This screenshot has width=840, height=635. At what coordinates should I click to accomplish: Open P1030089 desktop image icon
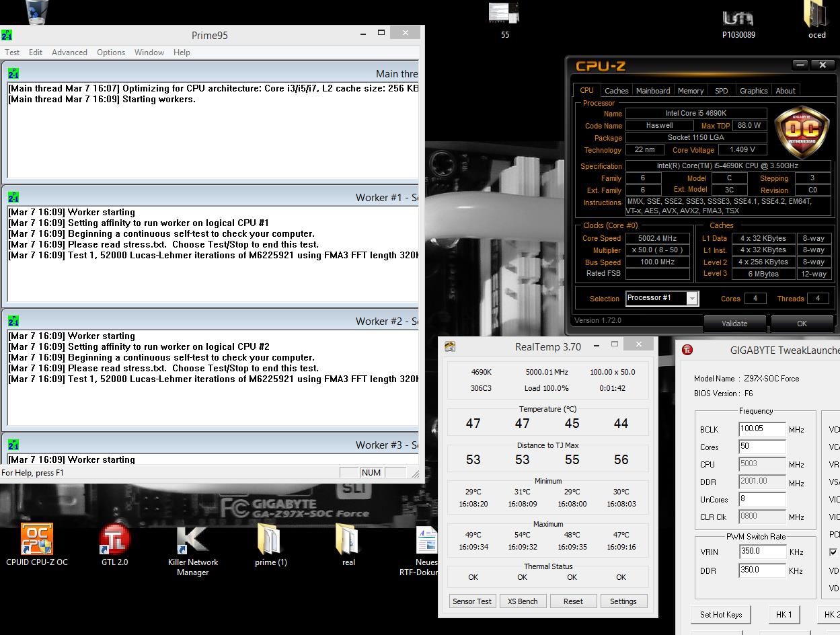(738, 22)
